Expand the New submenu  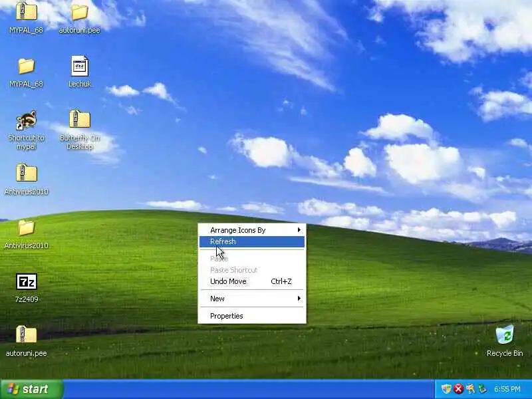pos(252,299)
